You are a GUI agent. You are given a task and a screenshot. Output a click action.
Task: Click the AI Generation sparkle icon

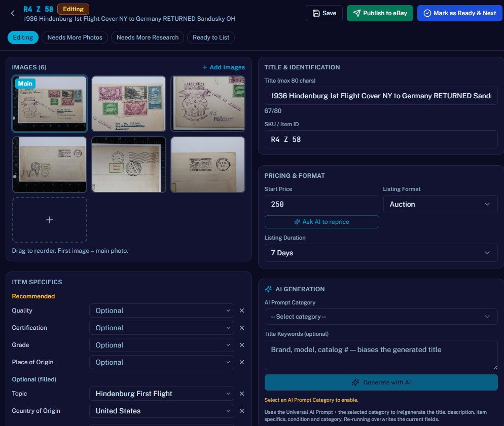(x=268, y=289)
